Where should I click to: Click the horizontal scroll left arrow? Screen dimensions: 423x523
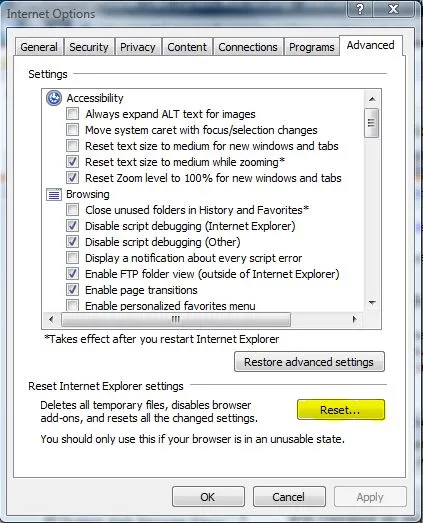(x=51, y=320)
